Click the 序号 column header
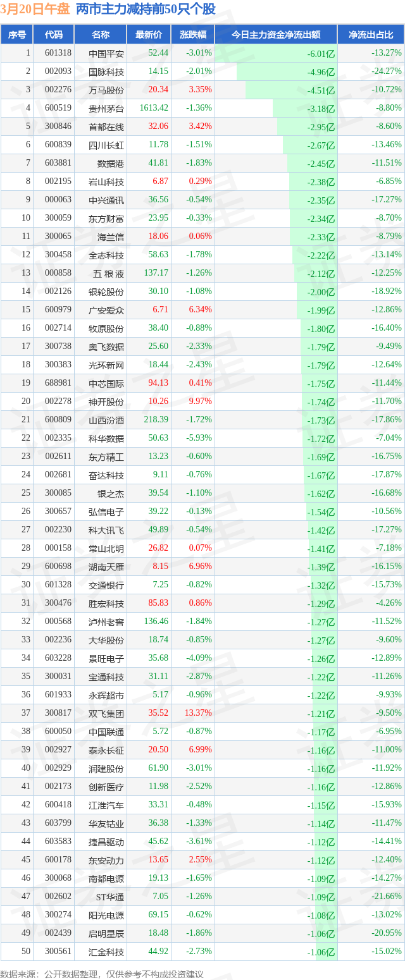Image resolution: width=405 pixels, height=980 pixels. coord(17,35)
